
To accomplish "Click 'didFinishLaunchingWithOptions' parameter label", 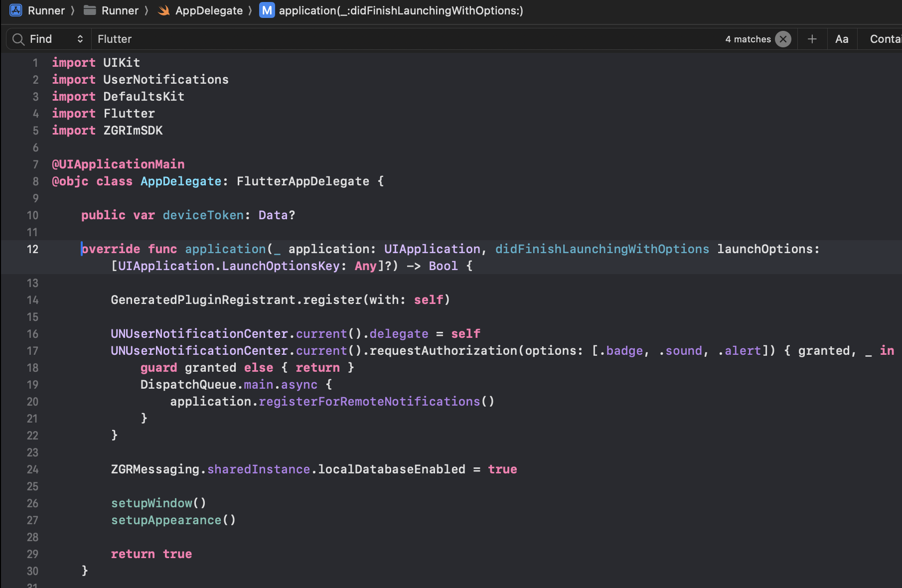I will [x=602, y=249].
